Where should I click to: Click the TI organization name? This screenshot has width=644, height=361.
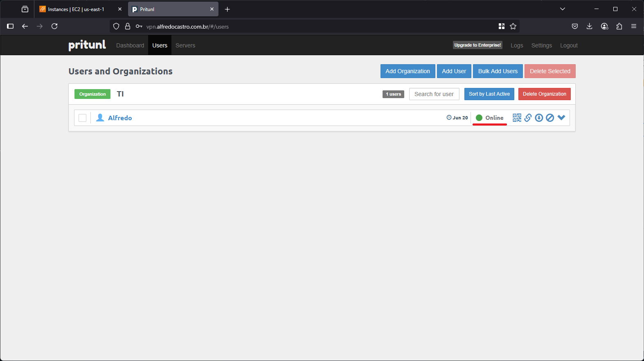(120, 94)
